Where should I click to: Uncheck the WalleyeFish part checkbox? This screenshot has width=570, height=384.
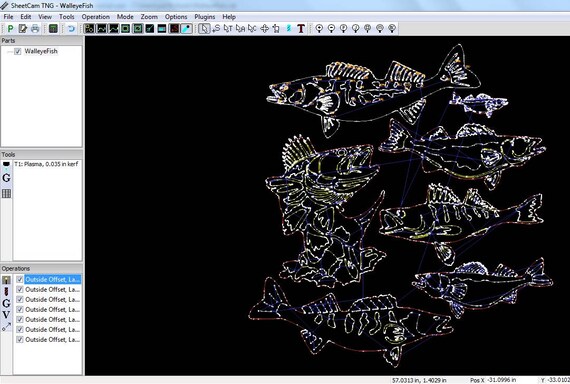point(18,51)
